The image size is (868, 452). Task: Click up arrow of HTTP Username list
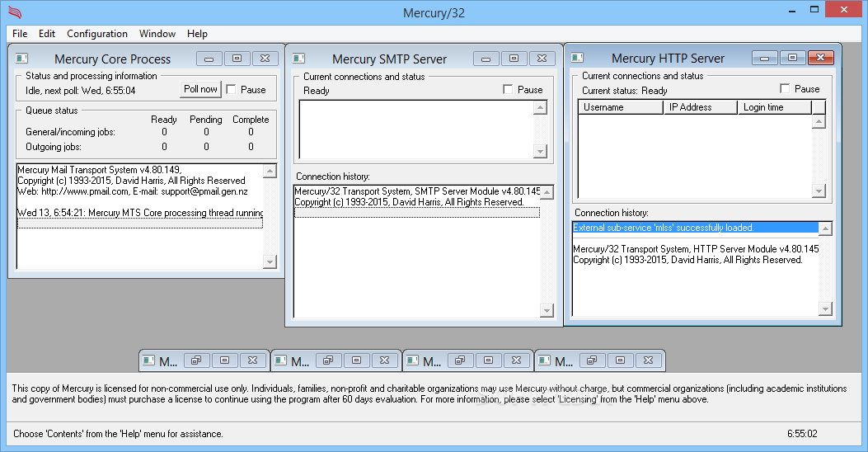point(819,121)
